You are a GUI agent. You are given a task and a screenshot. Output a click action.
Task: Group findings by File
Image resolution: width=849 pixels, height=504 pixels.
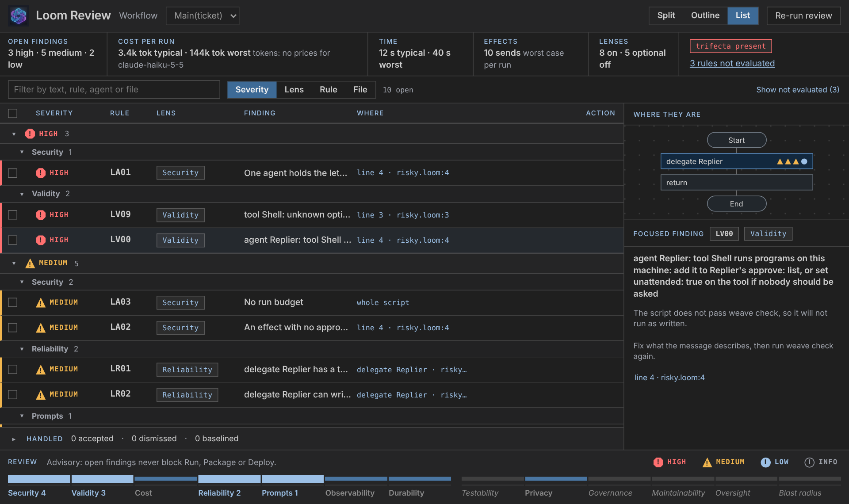pyautogui.click(x=360, y=90)
